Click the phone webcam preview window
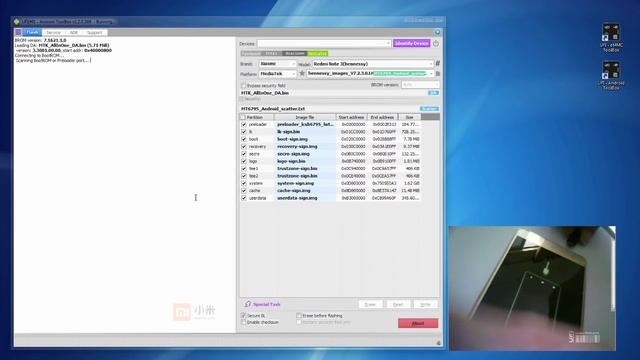Image resolution: width=640 pixels, height=360 pixels. [532, 288]
